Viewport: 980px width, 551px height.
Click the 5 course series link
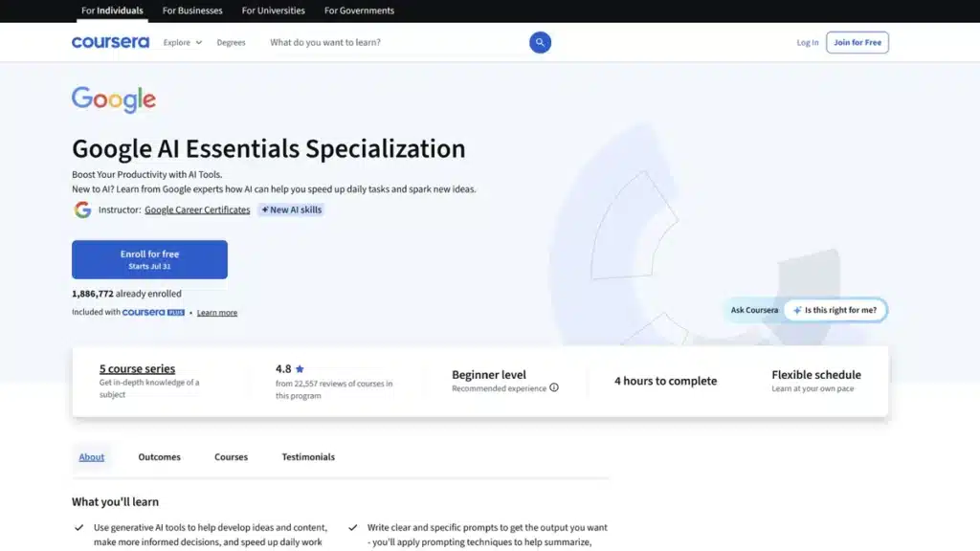click(137, 368)
